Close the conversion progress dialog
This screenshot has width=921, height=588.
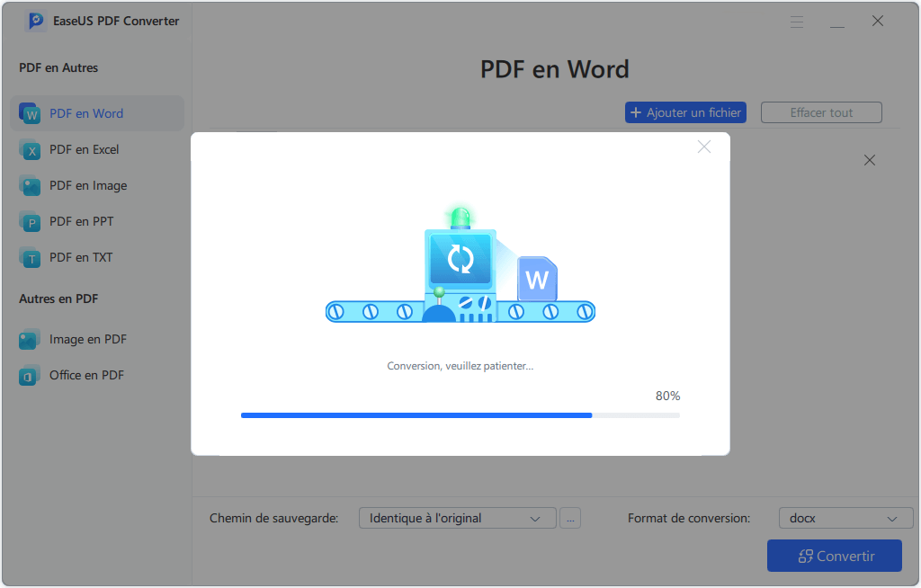704,147
